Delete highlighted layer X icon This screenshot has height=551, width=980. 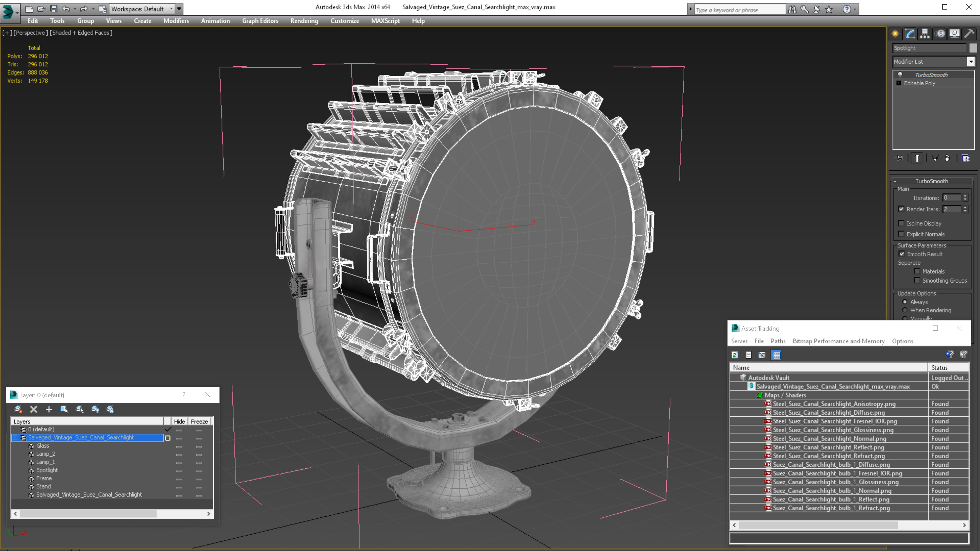[x=33, y=409]
